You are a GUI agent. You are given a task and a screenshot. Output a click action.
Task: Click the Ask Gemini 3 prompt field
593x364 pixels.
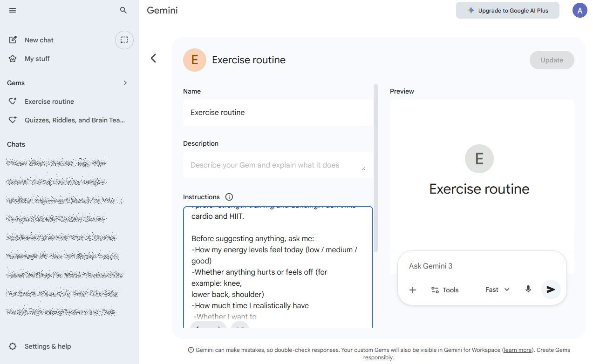click(482, 266)
